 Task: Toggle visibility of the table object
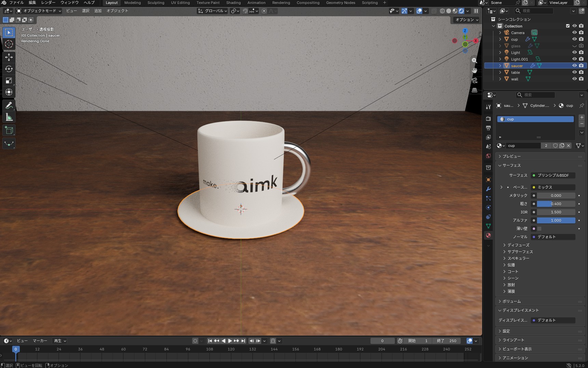(574, 72)
